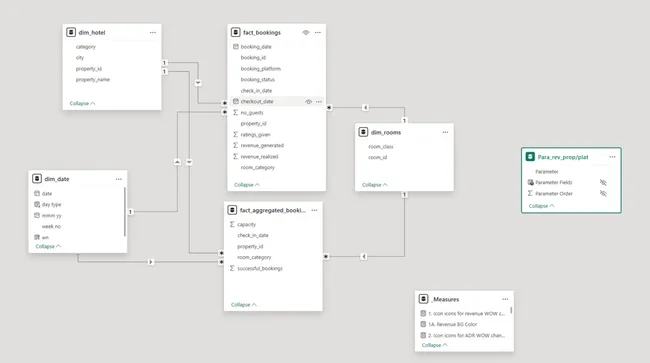650x363 pixels.
Task: Collapse the Para_rev_prop/plat table
Action: (x=541, y=206)
